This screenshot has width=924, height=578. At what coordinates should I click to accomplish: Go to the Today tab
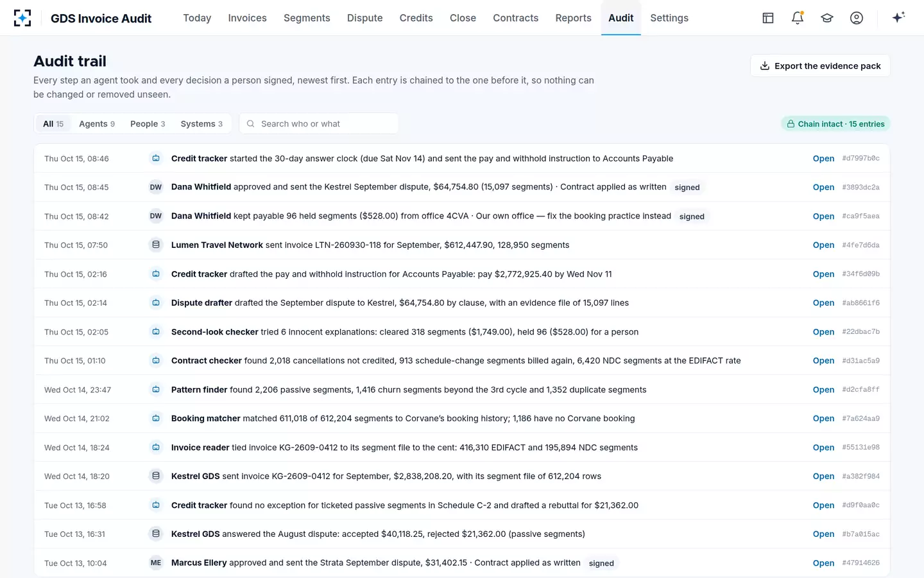pyautogui.click(x=197, y=18)
